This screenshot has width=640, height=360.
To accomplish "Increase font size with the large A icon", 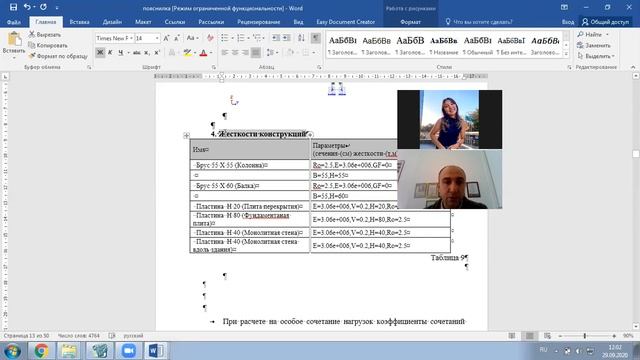I will pyautogui.click(x=166, y=38).
